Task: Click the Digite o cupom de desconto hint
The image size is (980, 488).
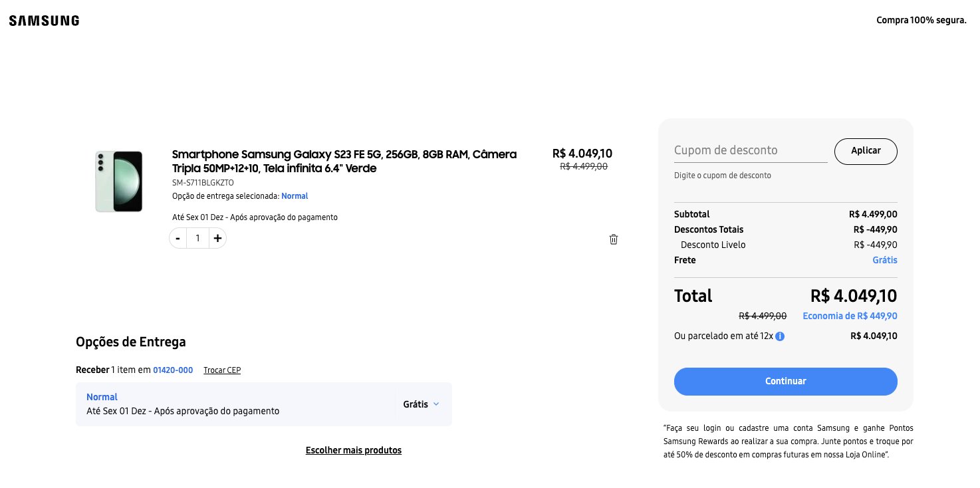Action: [x=723, y=176]
